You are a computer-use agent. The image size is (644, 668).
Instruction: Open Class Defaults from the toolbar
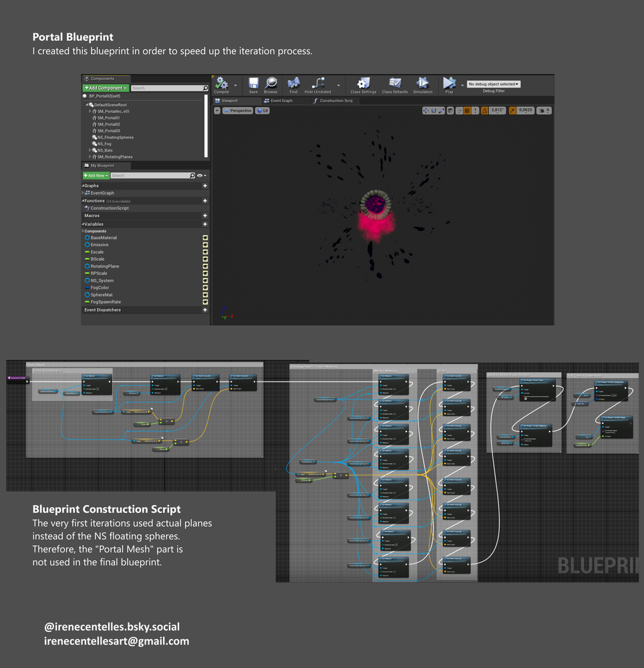[395, 84]
